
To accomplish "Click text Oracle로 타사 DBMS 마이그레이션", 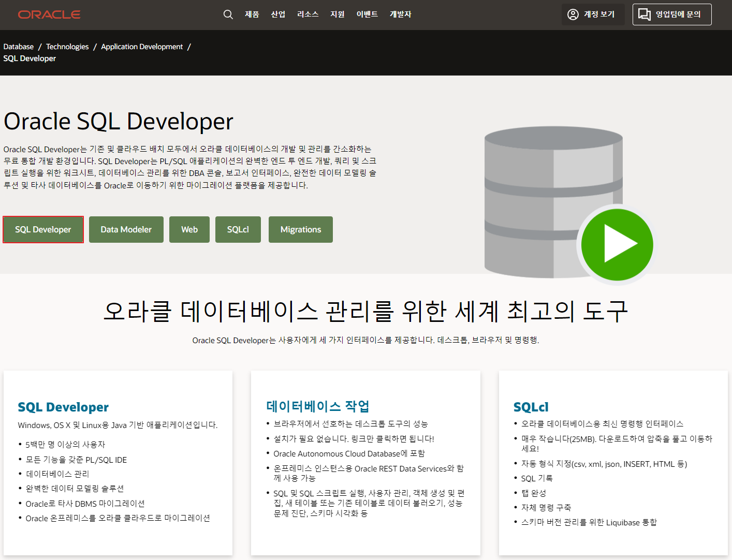I will point(85,504).
